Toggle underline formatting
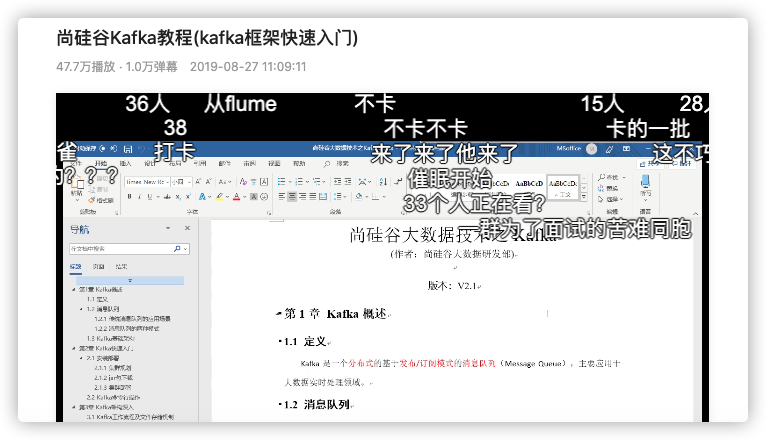 tap(149, 197)
